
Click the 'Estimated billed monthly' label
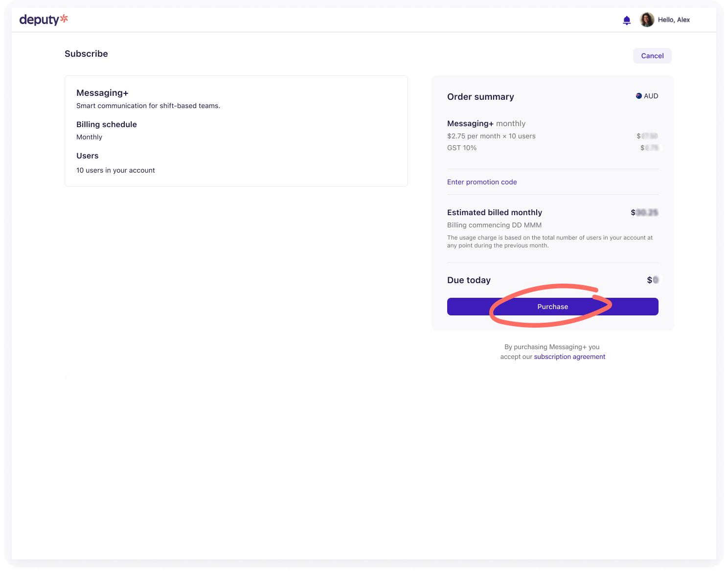(x=495, y=212)
